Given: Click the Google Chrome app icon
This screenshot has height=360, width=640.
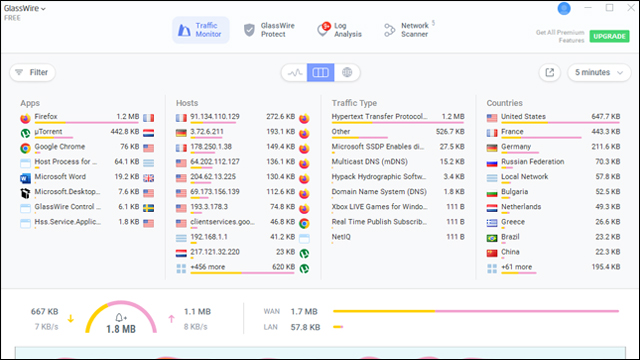Looking at the screenshot, I should pyautogui.click(x=25, y=148).
